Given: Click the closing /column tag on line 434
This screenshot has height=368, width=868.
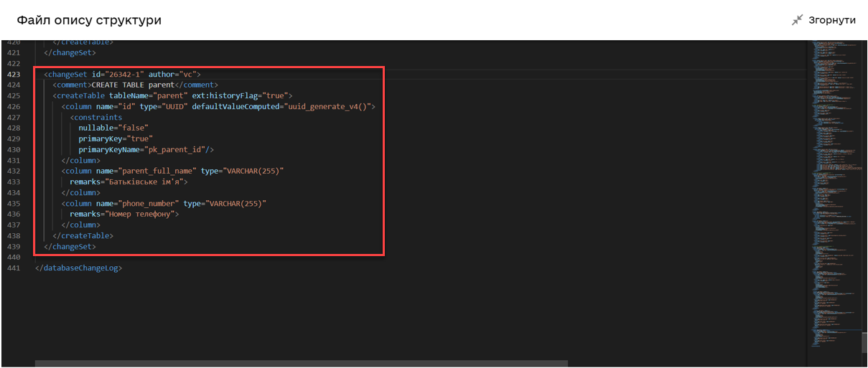Looking at the screenshot, I should click(80, 193).
